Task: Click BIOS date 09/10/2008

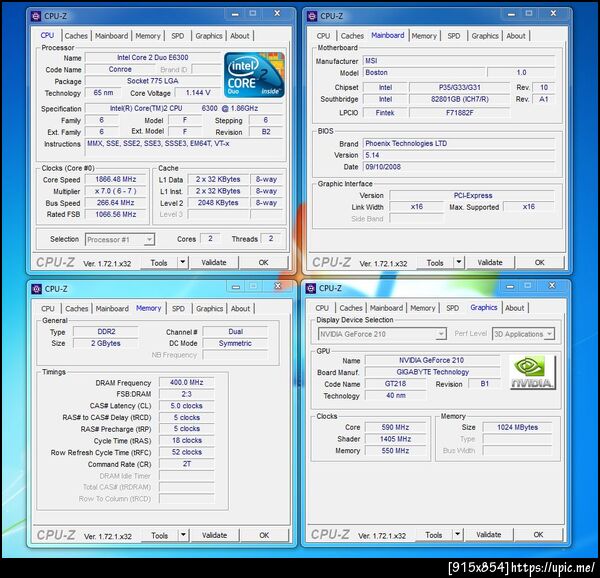Action: click(458, 167)
